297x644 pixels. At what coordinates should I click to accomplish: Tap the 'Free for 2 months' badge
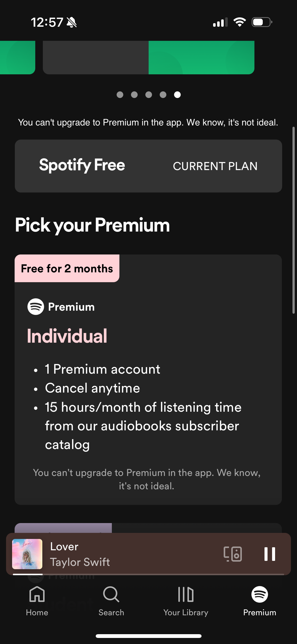point(67,268)
